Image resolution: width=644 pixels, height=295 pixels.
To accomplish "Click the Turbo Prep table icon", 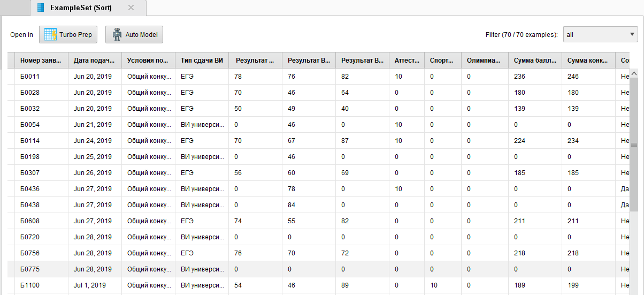I will [x=51, y=35].
